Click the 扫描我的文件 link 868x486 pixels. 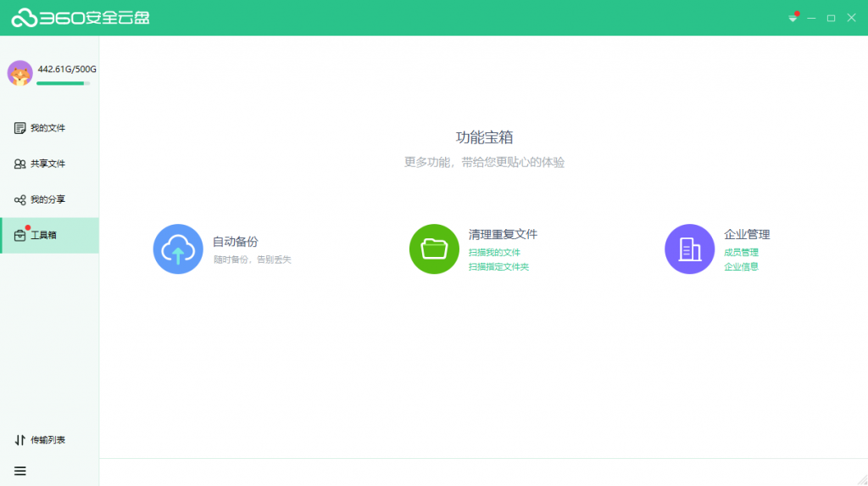point(494,253)
